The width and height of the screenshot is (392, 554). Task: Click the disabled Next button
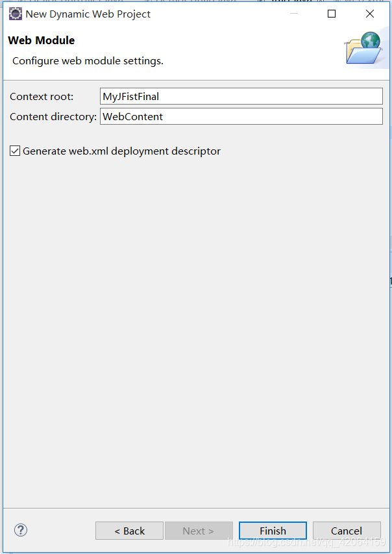tap(199, 531)
